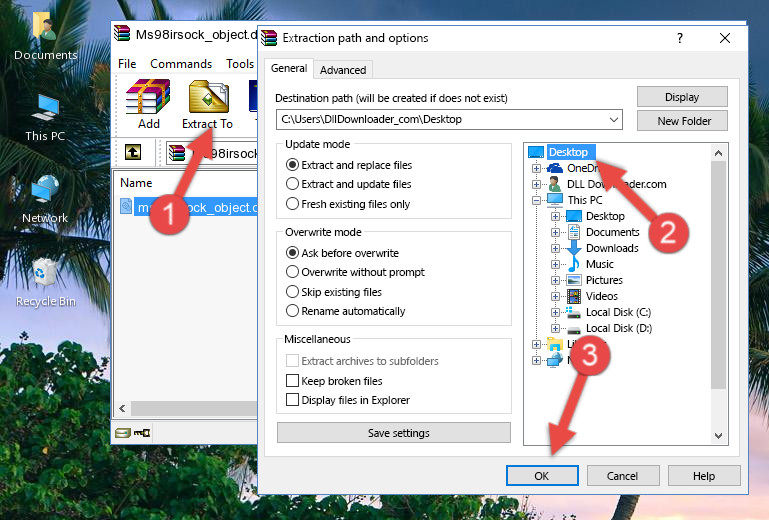Screen dimensions: 769x520
Task: Click the Add archive toolbar icon
Action: [148, 97]
